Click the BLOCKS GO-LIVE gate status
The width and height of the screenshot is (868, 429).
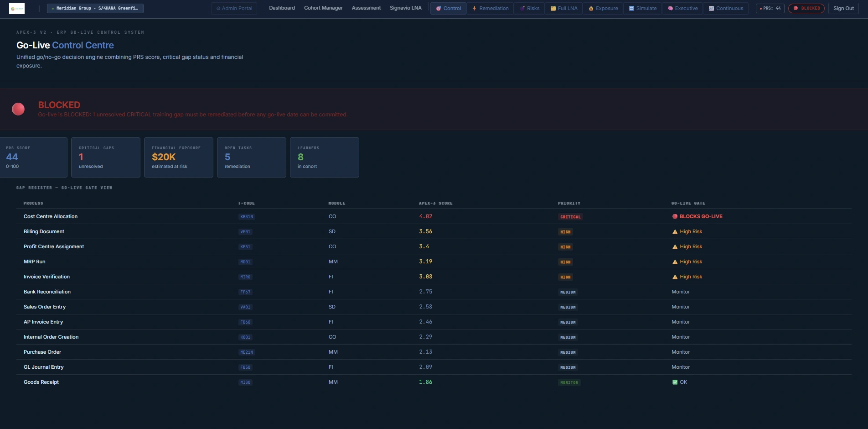point(697,216)
